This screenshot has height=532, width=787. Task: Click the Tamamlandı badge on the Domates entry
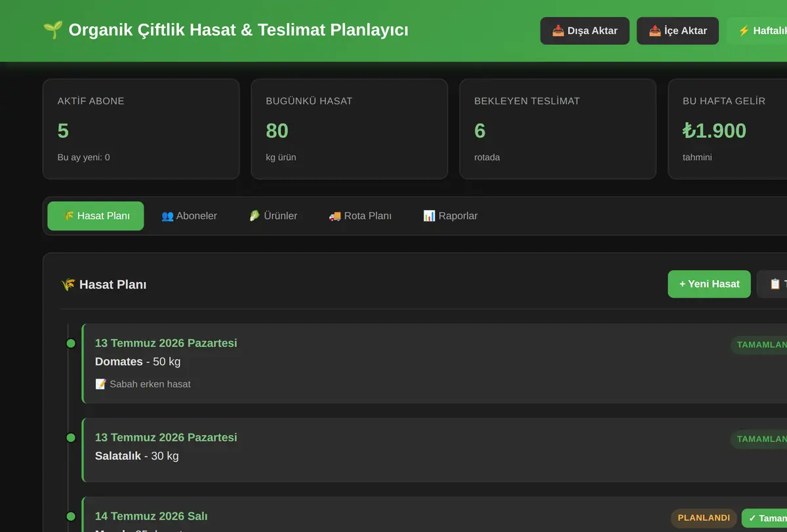click(x=759, y=344)
